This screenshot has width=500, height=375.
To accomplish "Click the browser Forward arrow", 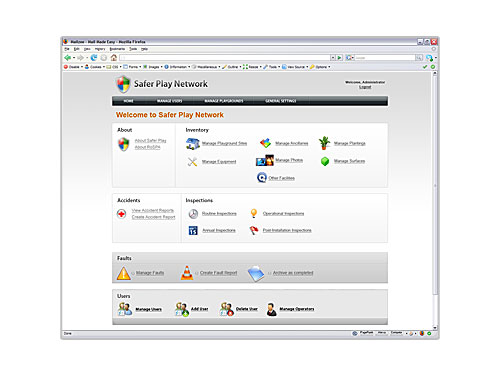I will coord(80,58).
